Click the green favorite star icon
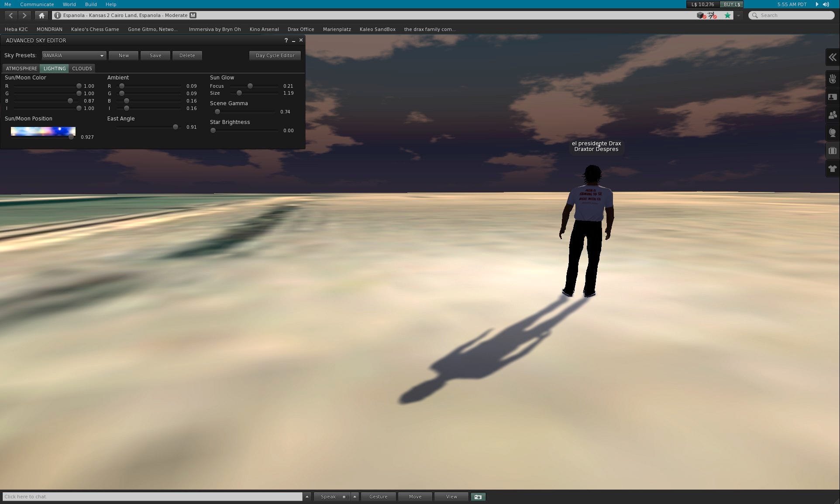This screenshot has width=840, height=504. tap(727, 15)
